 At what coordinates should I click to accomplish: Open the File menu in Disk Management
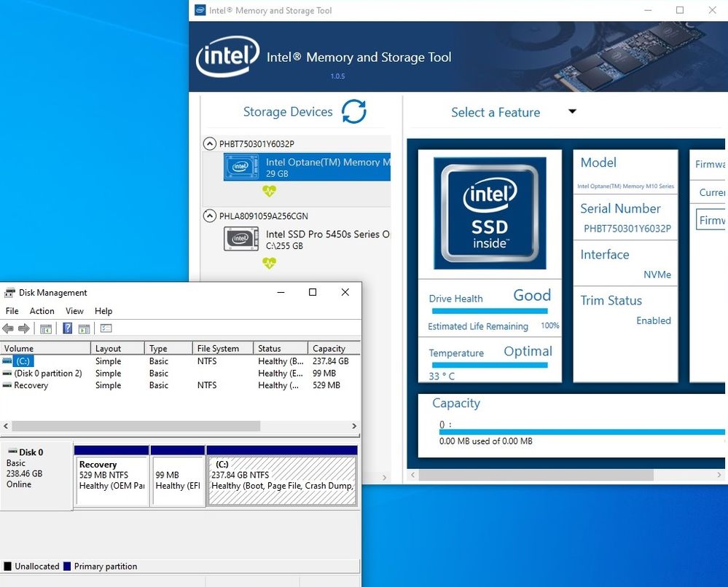click(x=12, y=311)
